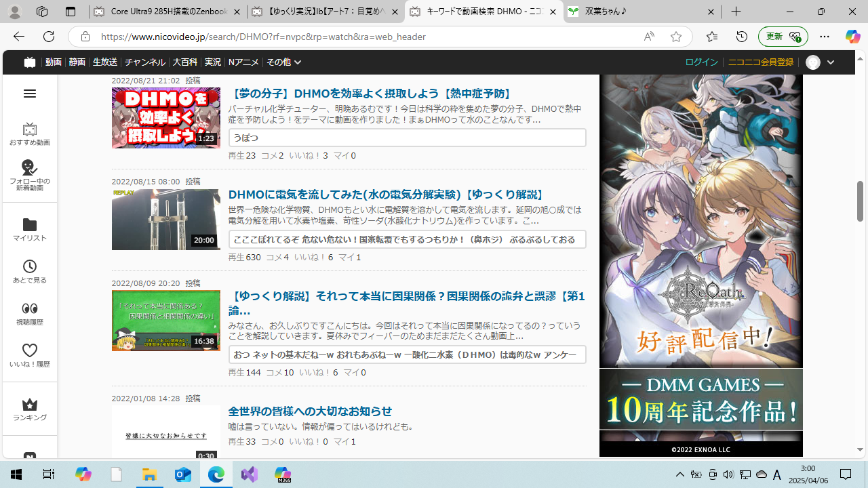This screenshot has height=488, width=868.
Task: Open ランキング crown icon in sidebar
Action: coord(29,409)
